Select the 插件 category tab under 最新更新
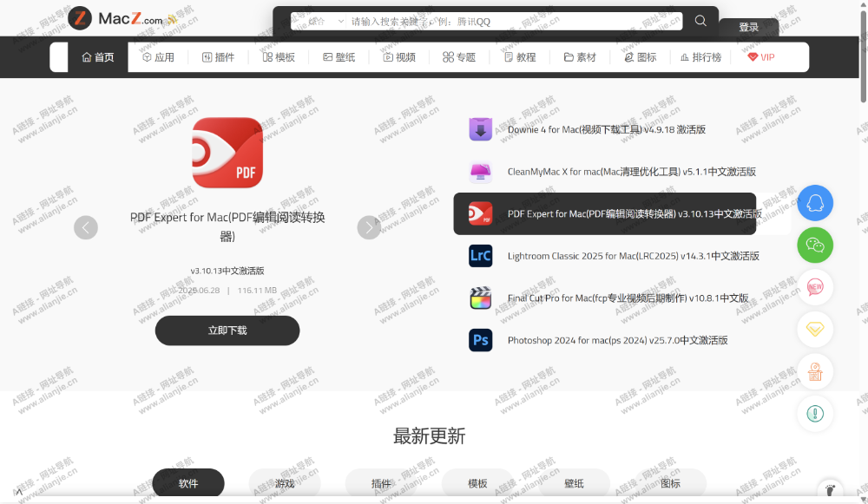Viewport: 868px width, 504px height. click(381, 483)
